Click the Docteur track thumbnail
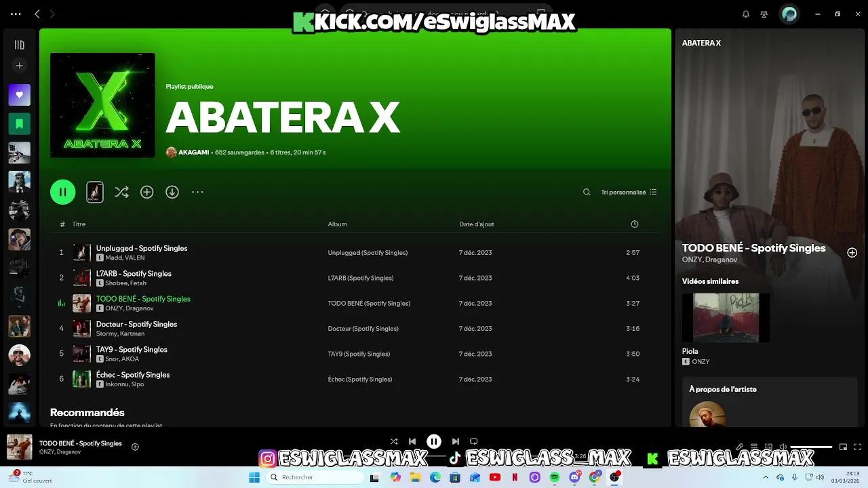 click(81, 329)
